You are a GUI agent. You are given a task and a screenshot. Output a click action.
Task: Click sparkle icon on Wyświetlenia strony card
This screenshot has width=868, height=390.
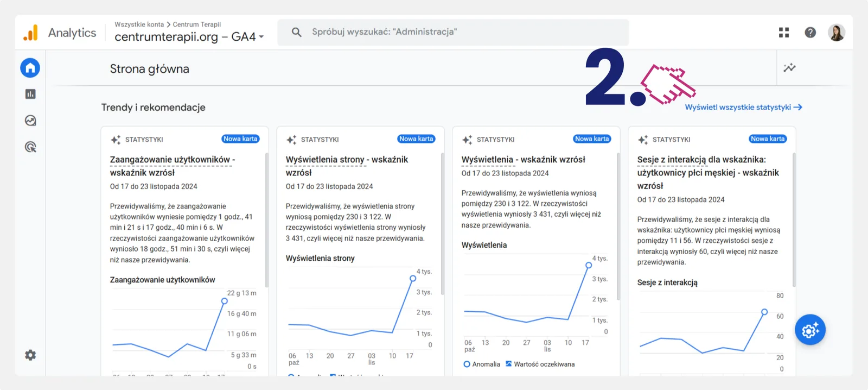291,140
